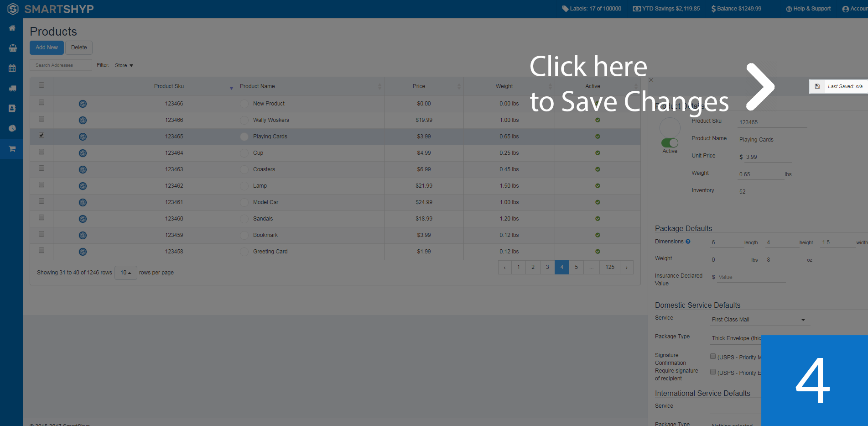Click the Labels tag indicator in top bar
This screenshot has height=426, width=868.
pos(592,9)
